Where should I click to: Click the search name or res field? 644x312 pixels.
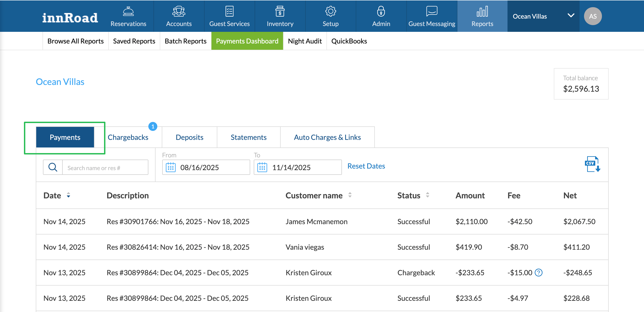(x=105, y=168)
